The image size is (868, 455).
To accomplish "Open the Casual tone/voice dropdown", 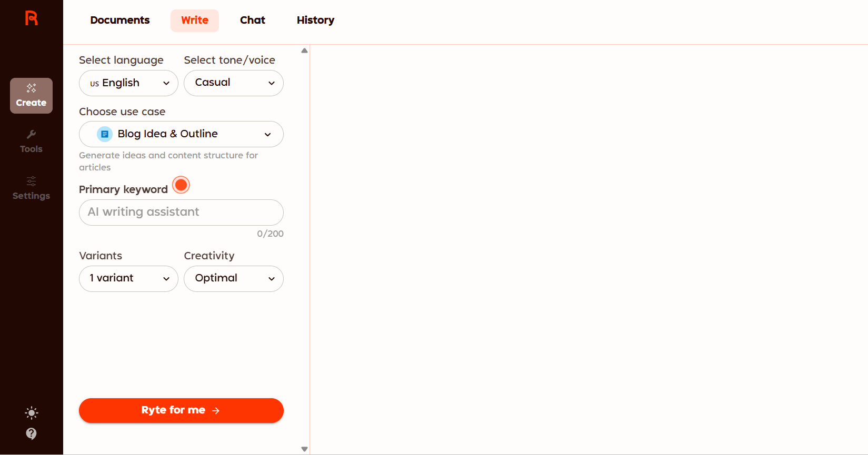I will click(x=233, y=83).
